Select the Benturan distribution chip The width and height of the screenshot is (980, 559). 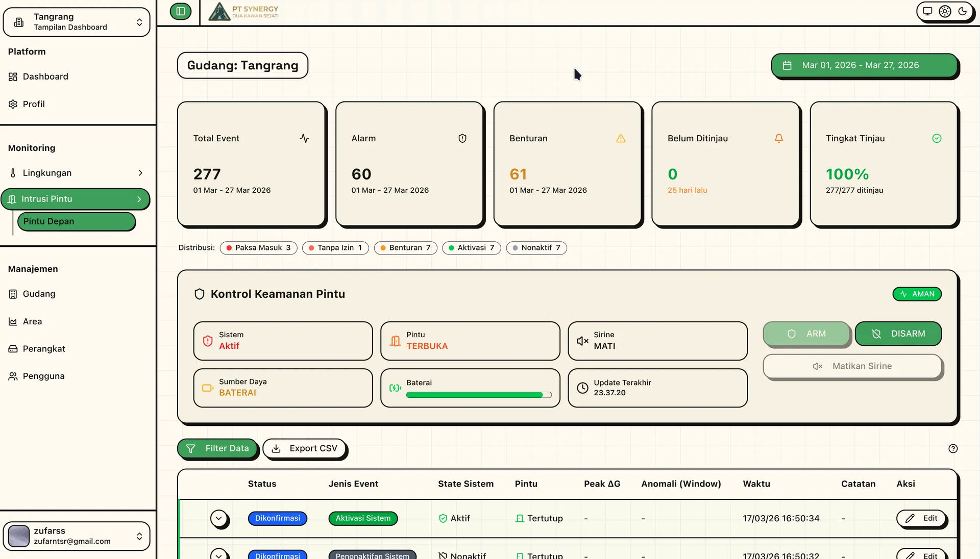click(406, 248)
